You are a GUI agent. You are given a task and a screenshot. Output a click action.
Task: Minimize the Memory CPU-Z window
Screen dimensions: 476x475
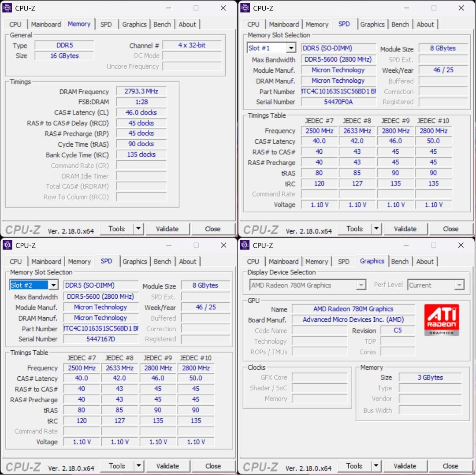point(168,8)
